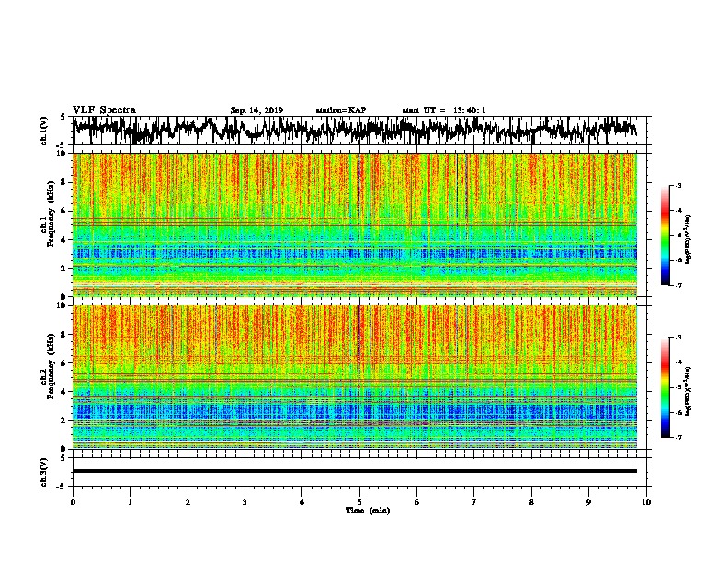Click inside the ch.2 spectrogram panel

click(x=354, y=377)
